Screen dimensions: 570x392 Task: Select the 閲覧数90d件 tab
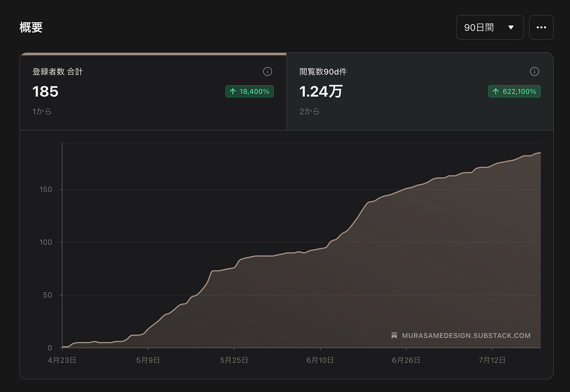coord(420,92)
